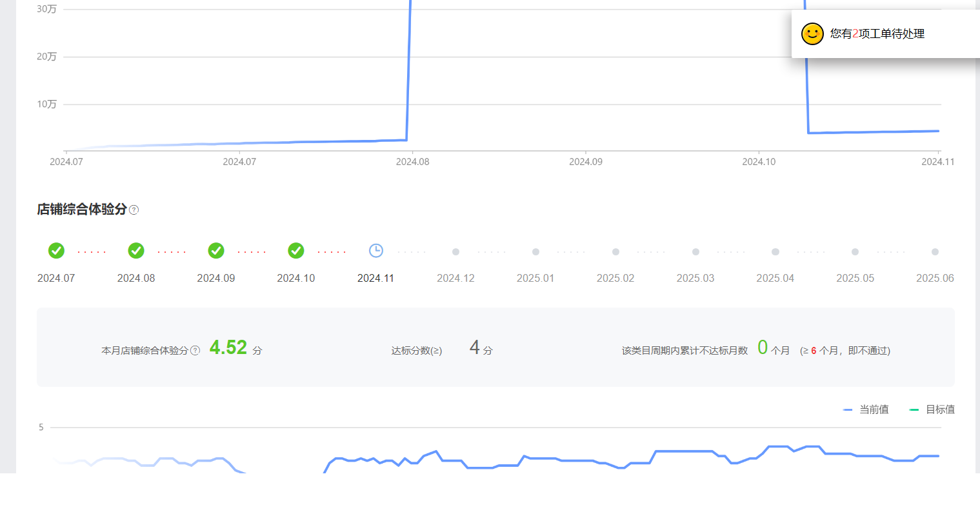The width and height of the screenshot is (980, 512).
Task: Select the 2024.08 green checkmark icon
Action: pos(136,251)
